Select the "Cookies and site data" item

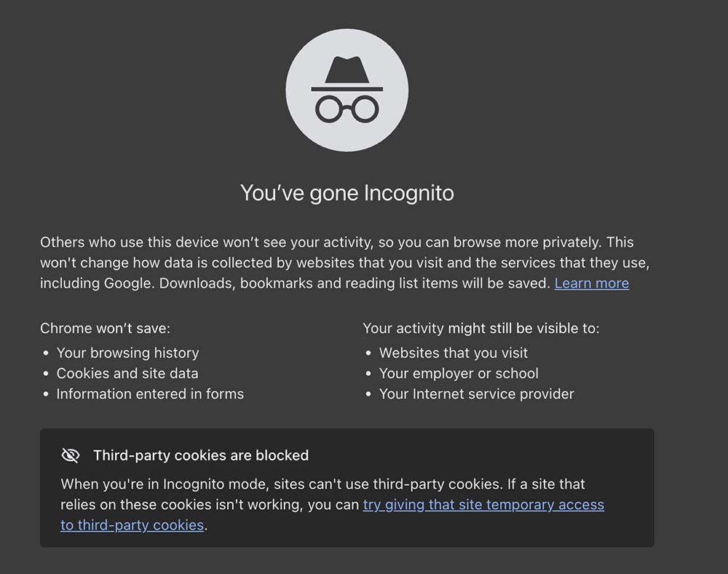(x=127, y=373)
